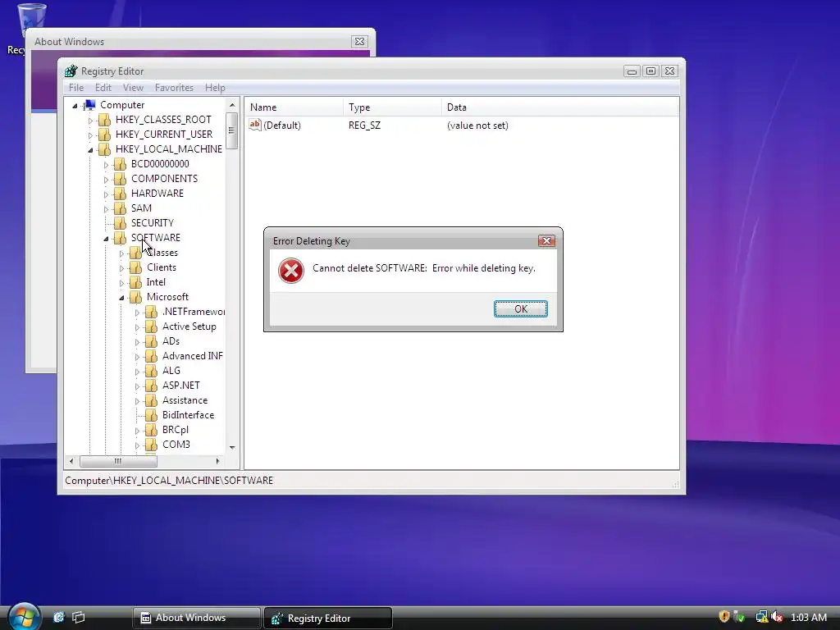Open the Windows Start orb
840x630 pixels.
pyautogui.click(x=24, y=616)
